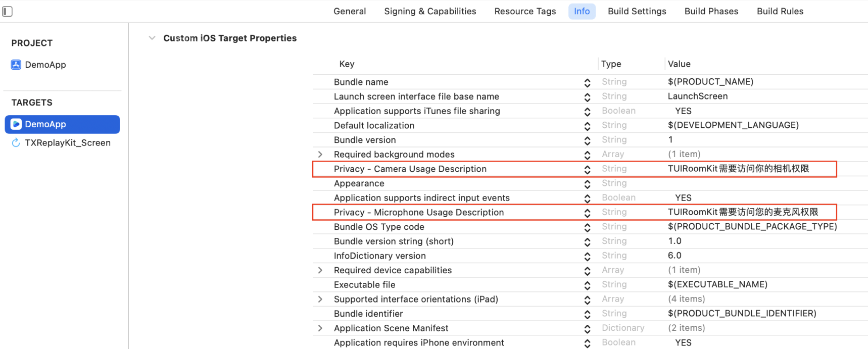Screen dimensions: 868x349
Task: Click stepper arrows on Bundle identifier row
Action: click(587, 314)
